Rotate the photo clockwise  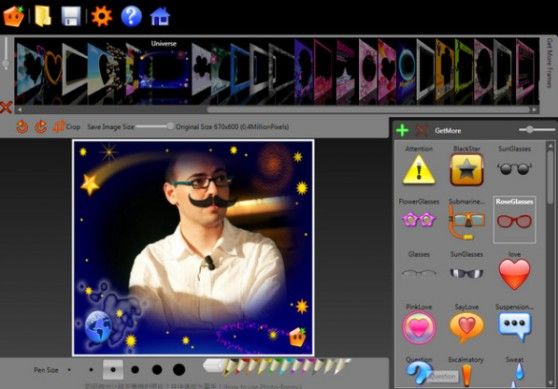[x=41, y=127]
